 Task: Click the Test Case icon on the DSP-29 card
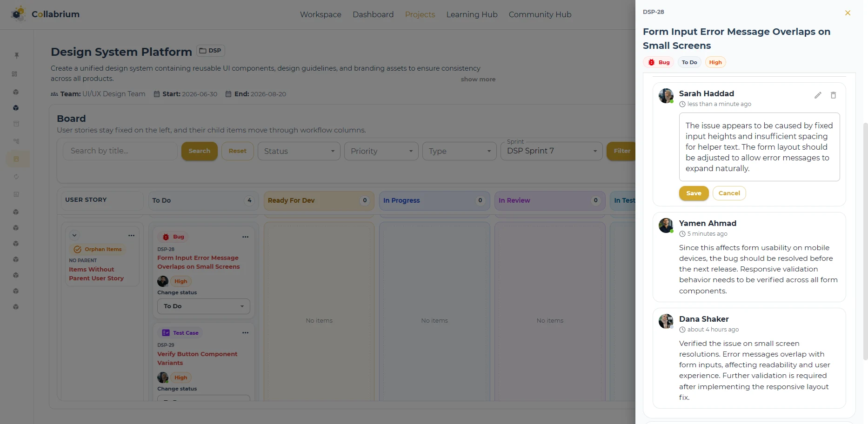[x=166, y=333]
